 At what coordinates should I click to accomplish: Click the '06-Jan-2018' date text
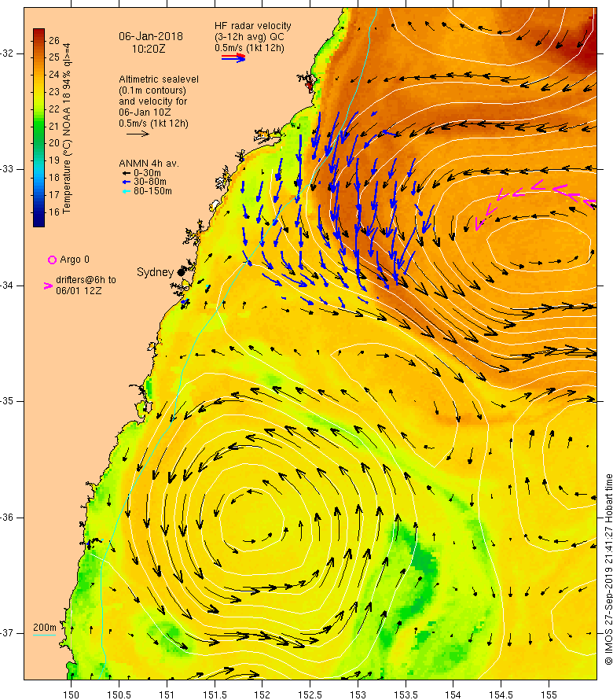click(151, 37)
